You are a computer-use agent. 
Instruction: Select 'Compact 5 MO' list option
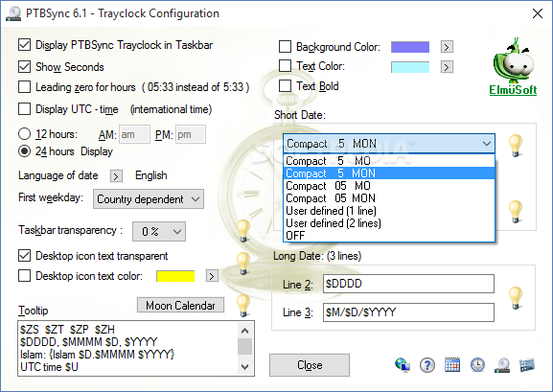[x=389, y=161]
